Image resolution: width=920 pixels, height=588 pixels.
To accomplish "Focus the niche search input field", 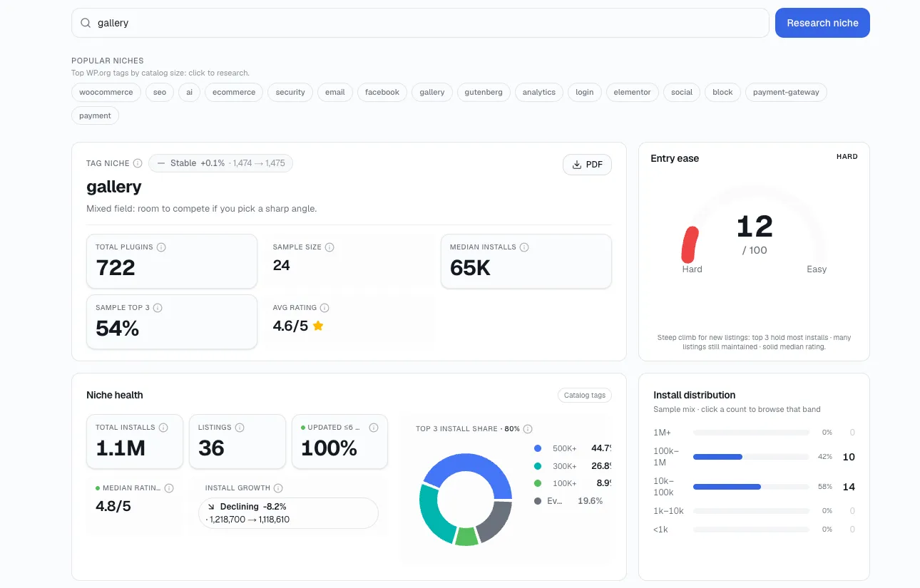I will [420, 23].
